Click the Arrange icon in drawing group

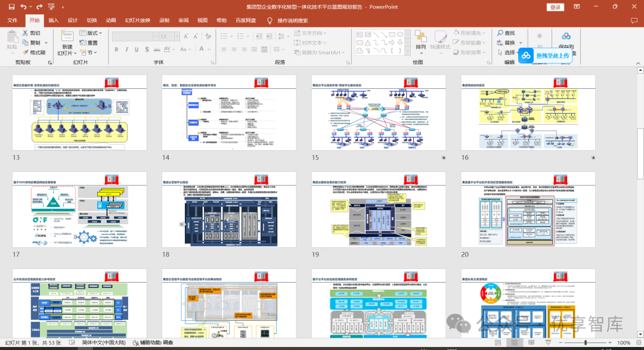[420, 41]
